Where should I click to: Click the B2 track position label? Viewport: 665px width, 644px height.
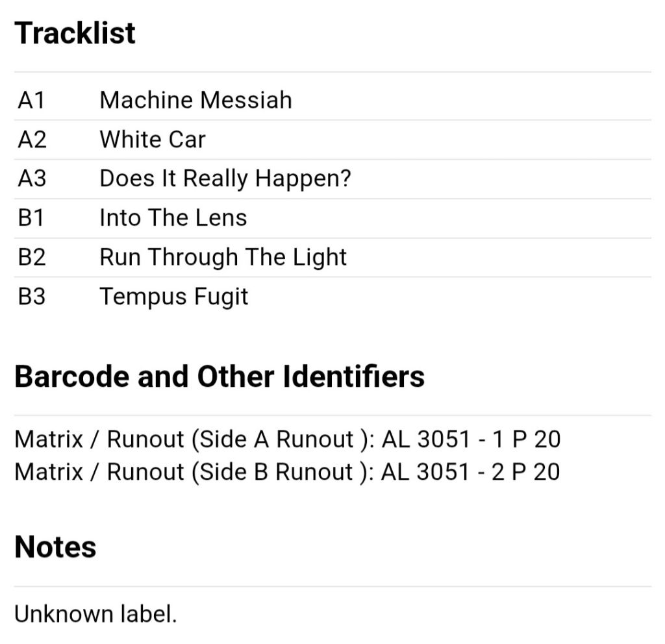click(x=32, y=257)
